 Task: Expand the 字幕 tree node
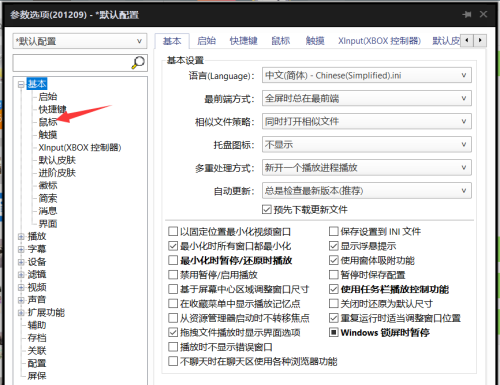pyautogui.click(x=21, y=249)
